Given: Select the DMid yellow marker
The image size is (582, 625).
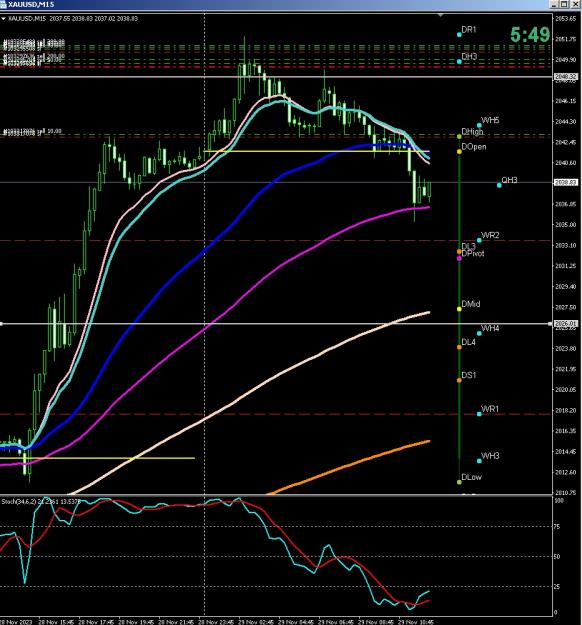Looking at the screenshot, I should tap(459, 309).
